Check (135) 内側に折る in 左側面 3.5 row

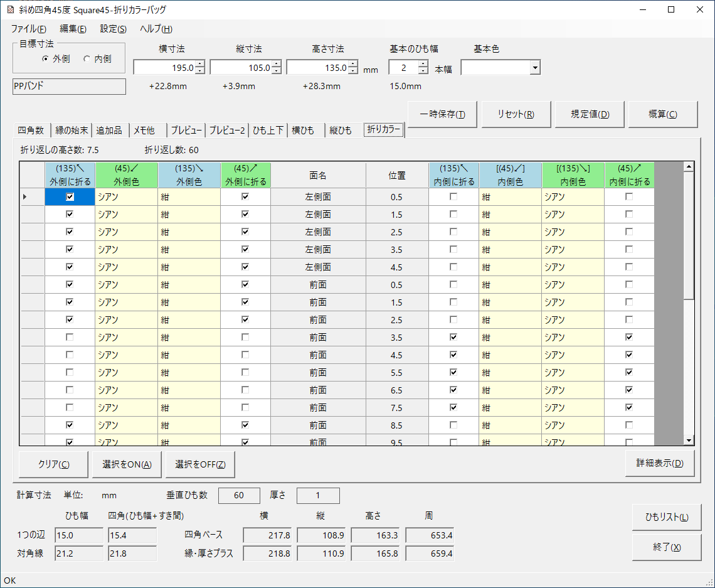coord(453,250)
